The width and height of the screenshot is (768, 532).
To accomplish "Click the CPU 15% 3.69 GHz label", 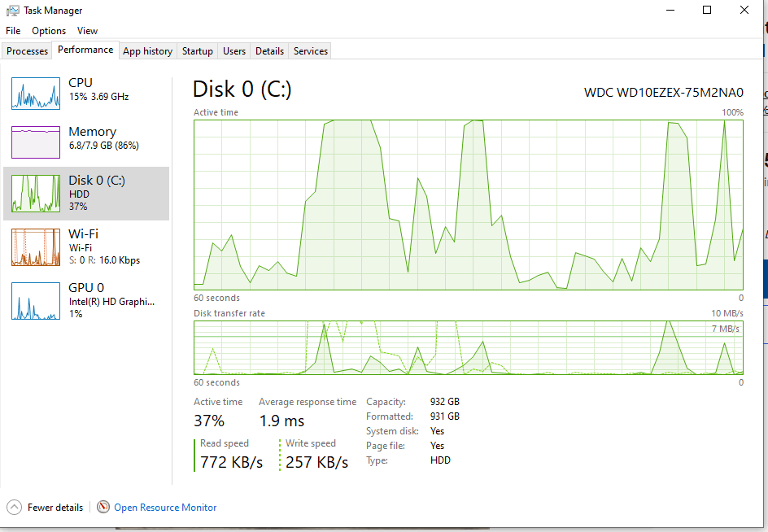I will (x=98, y=89).
